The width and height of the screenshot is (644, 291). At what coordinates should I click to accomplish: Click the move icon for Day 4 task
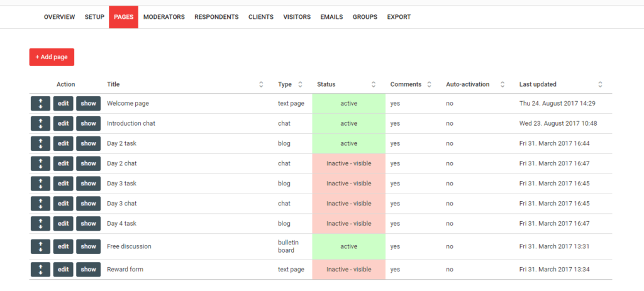pyautogui.click(x=40, y=224)
